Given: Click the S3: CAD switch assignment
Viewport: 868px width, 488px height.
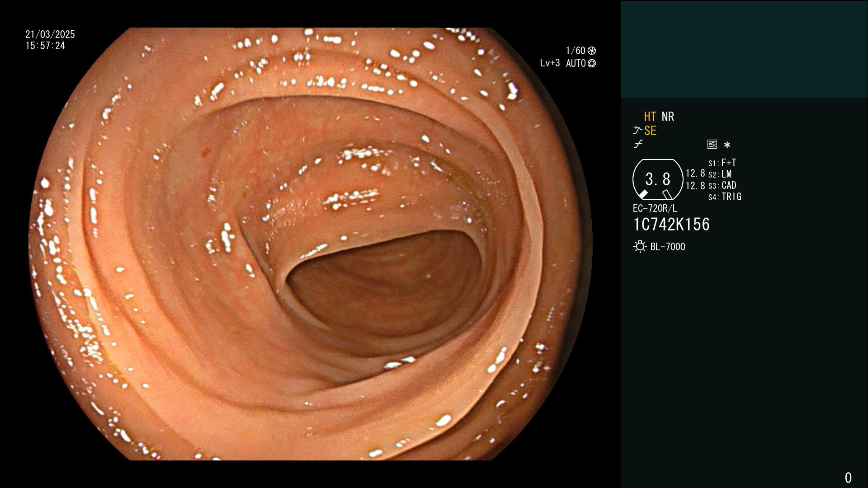Looking at the screenshot, I should (722, 185).
